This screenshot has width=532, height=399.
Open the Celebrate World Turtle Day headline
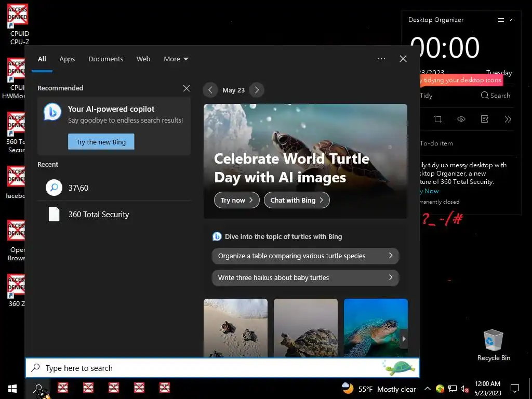pos(292,168)
